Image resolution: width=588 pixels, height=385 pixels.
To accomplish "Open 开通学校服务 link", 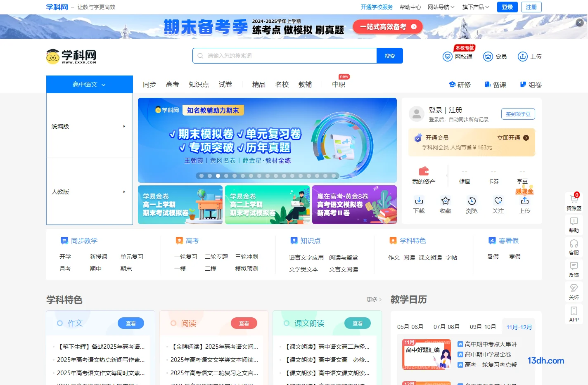I will pyautogui.click(x=377, y=7).
